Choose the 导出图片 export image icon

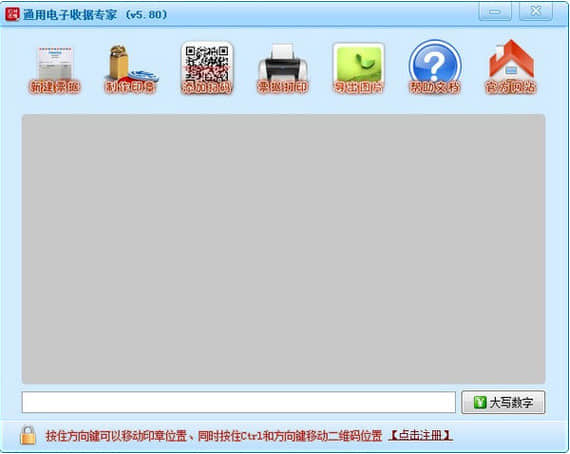(358, 68)
